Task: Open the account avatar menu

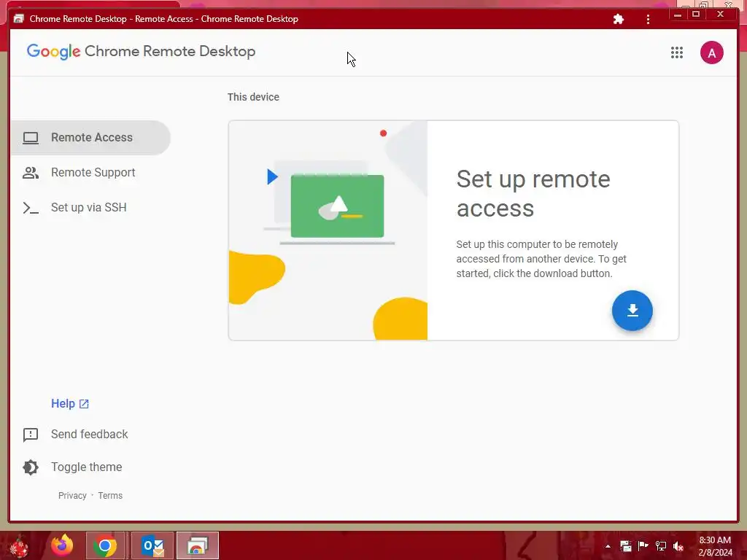Action: coord(711,52)
